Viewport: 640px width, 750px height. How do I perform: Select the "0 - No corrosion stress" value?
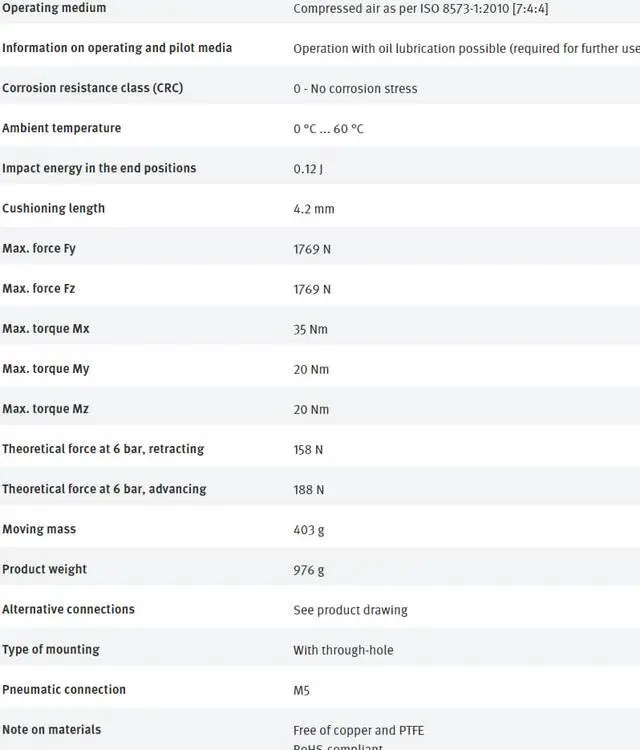355,89
